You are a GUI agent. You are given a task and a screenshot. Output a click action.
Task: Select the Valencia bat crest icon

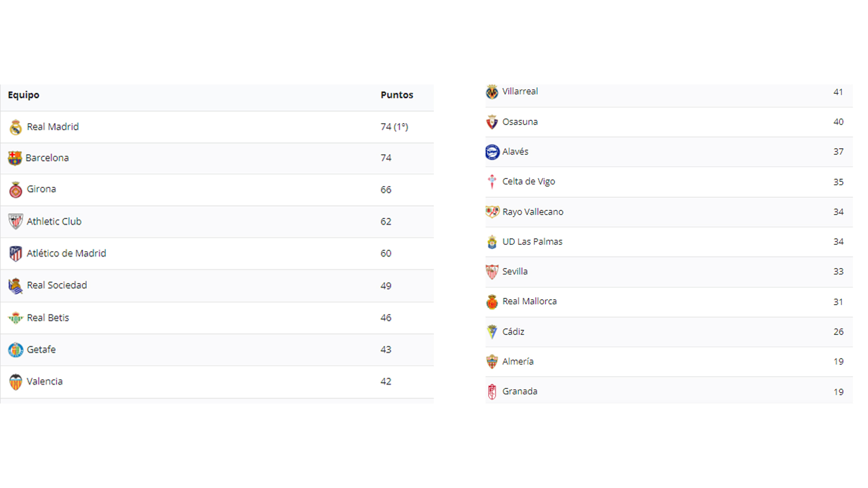[x=16, y=382]
